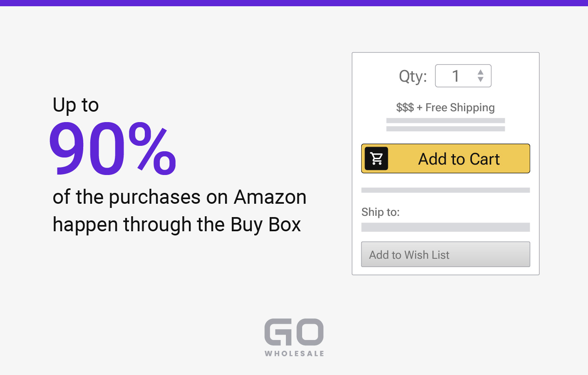Click the Add to Cart button

[446, 158]
